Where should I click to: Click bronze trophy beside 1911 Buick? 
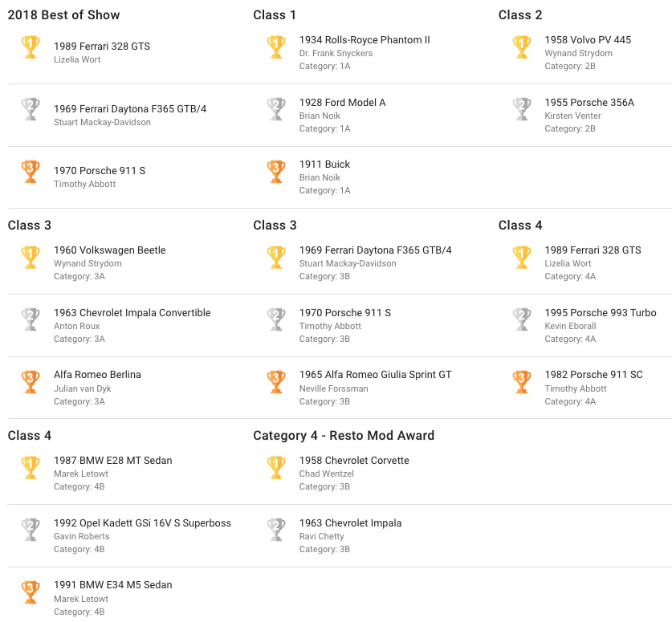tap(276, 171)
